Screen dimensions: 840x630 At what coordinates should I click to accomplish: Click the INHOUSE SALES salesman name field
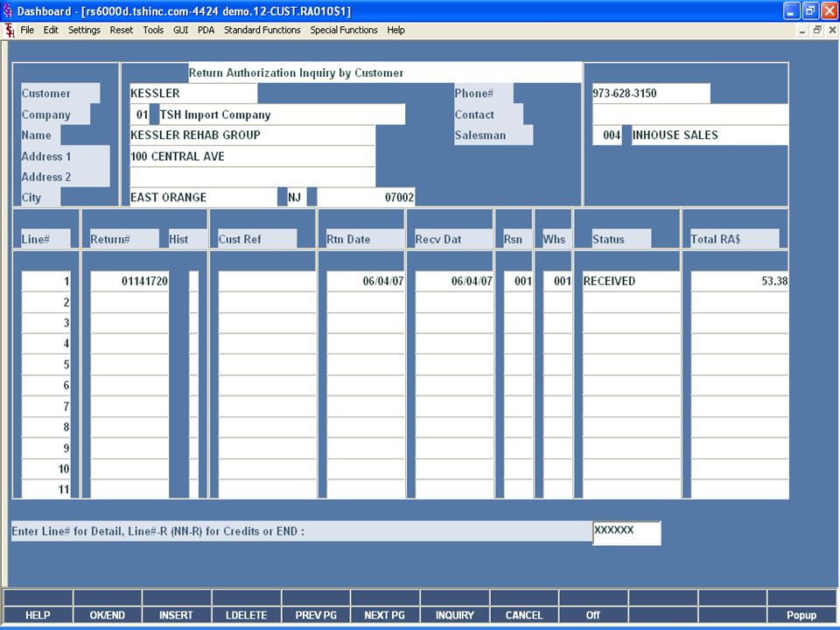(x=710, y=135)
